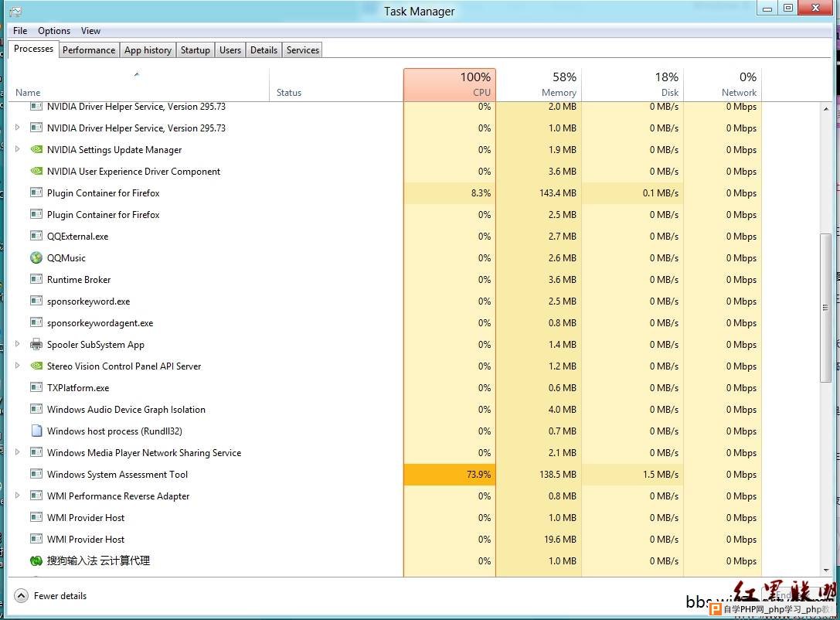Sort processes by CPU column header

(x=449, y=85)
